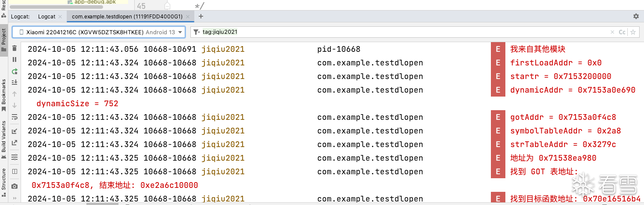Viewport: 644px width, 205px height.
Task: Take a screenshot with the camera icon
Action: pyautogui.click(x=14, y=186)
